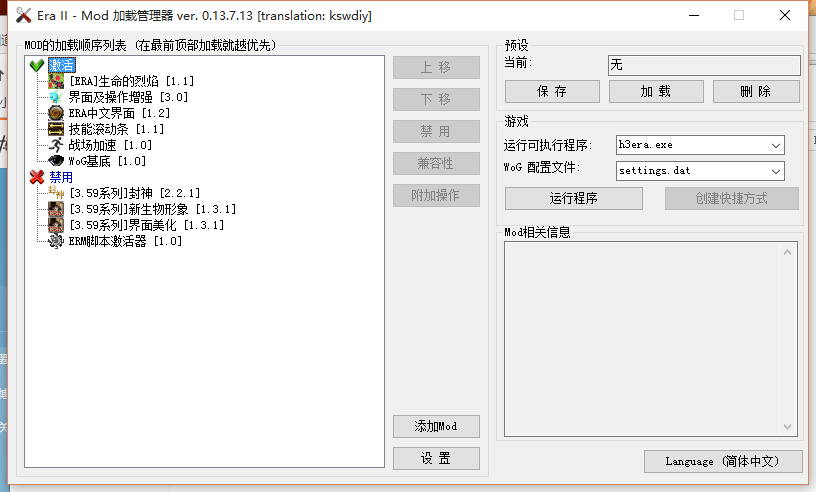The width and height of the screenshot is (816, 492).
Task: Select mod 战场加速 [1.0]
Action: point(110,145)
